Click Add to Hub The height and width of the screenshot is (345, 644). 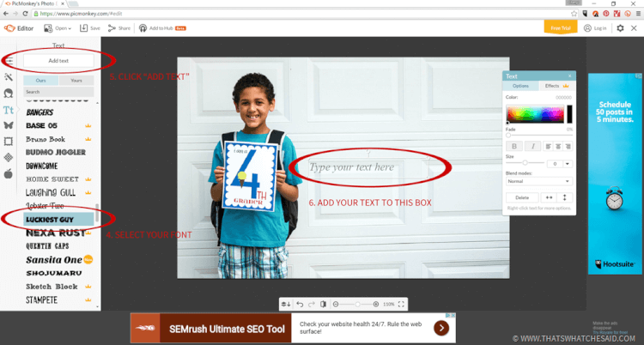[162, 28]
